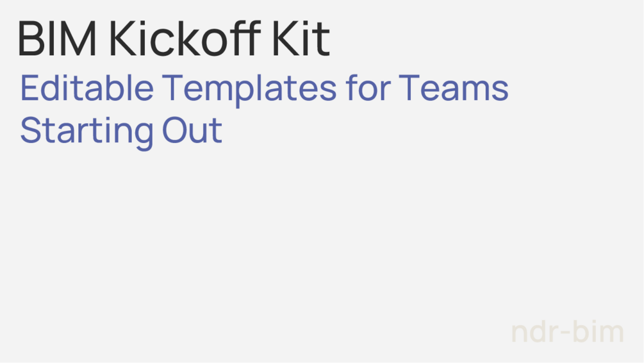
Task: Click the word Out in subtitle
Action: click(x=192, y=130)
